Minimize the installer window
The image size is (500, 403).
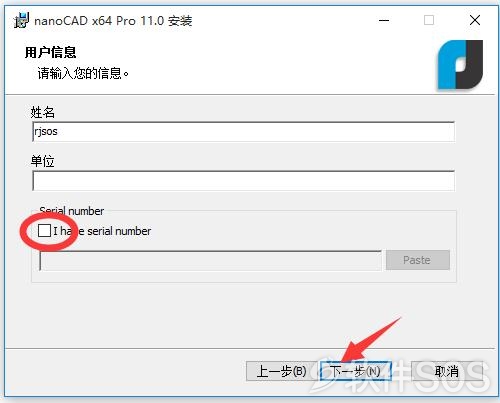click(x=384, y=20)
